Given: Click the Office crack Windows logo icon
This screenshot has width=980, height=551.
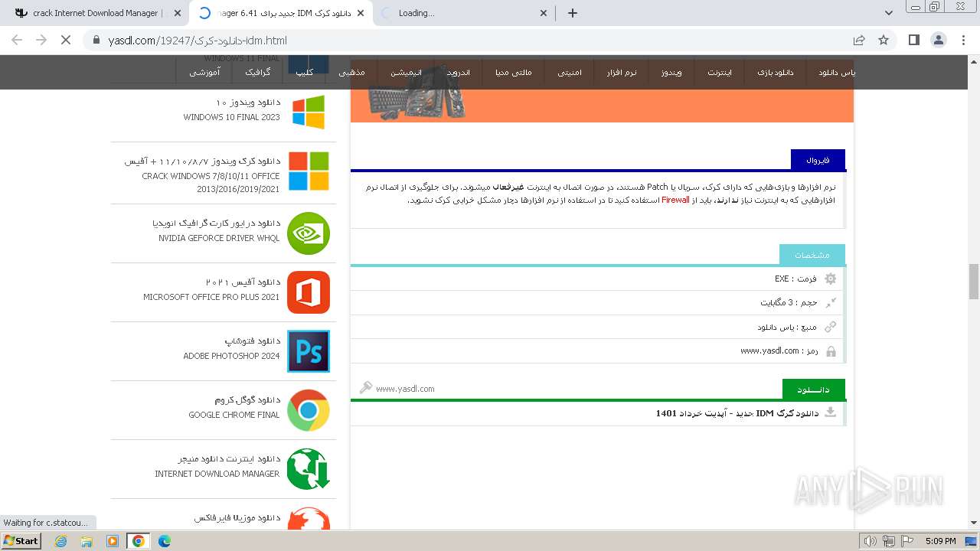Looking at the screenshot, I should (309, 171).
